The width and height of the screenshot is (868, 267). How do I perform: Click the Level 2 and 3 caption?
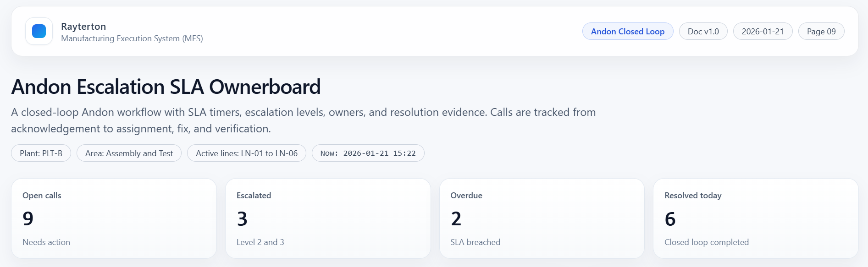[x=260, y=242]
